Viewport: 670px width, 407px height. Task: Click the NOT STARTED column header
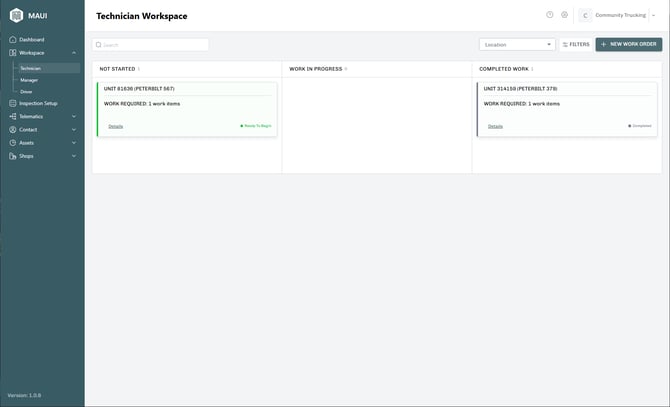click(117, 69)
